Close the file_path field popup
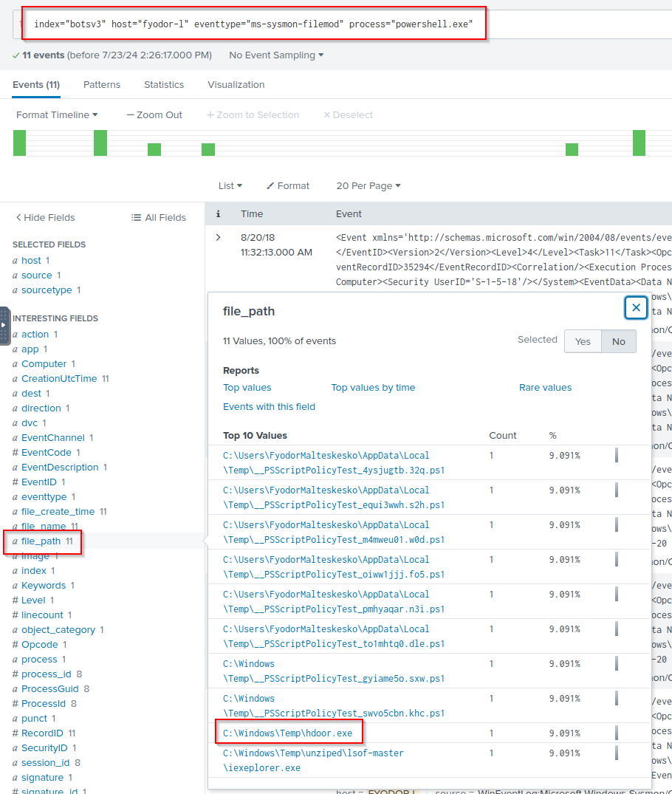Image resolution: width=672 pixels, height=794 pixels. 636,308
